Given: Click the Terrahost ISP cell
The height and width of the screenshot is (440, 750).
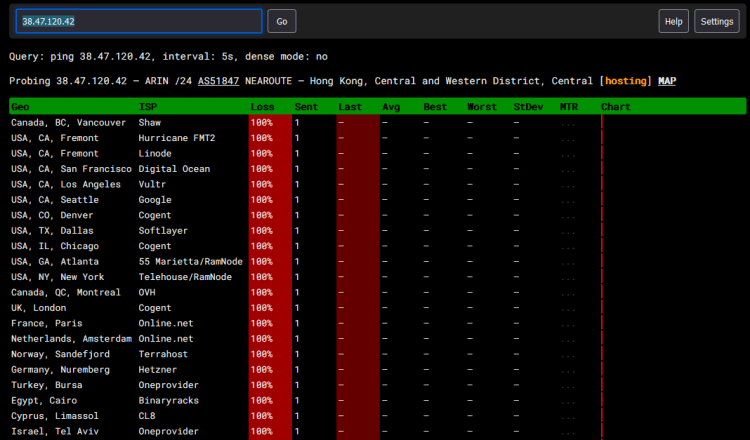Looking at the screenshot, I should (163, 354).
